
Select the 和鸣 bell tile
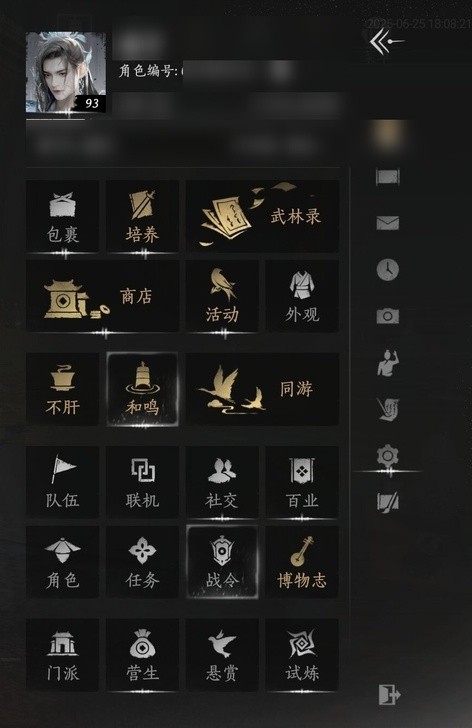pos(142,389)
